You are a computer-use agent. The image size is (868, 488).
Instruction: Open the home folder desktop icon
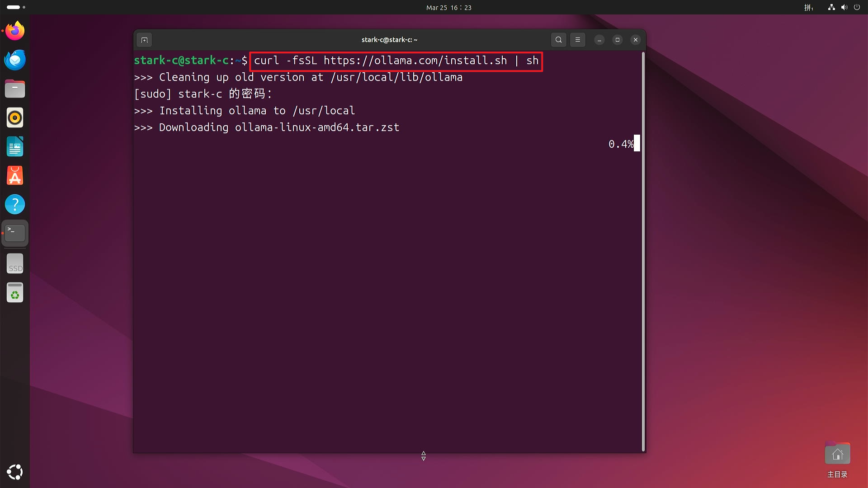[837, 455]
